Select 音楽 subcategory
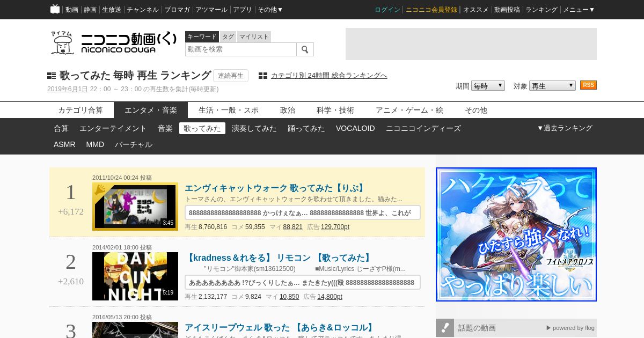 [165, 128]
